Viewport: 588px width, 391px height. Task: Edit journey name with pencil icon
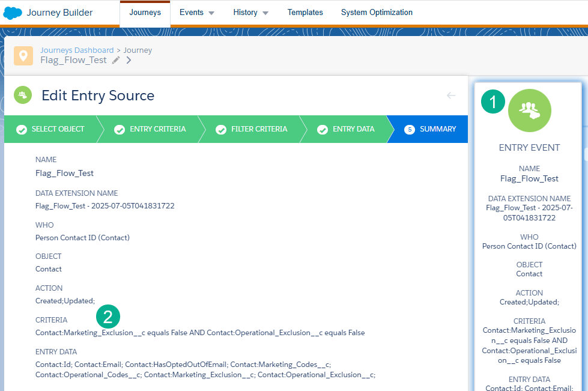tap(116, 60)
